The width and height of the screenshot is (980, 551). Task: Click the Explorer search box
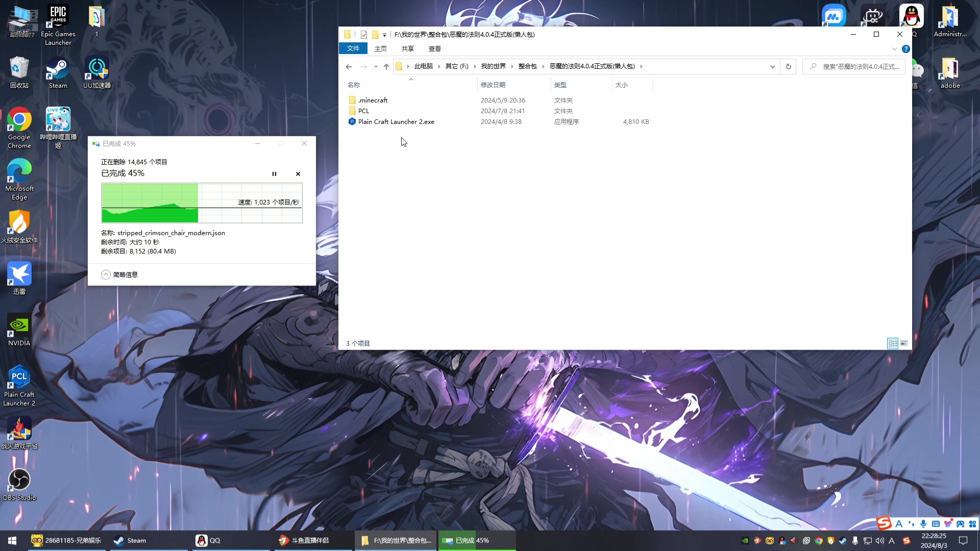854,66
